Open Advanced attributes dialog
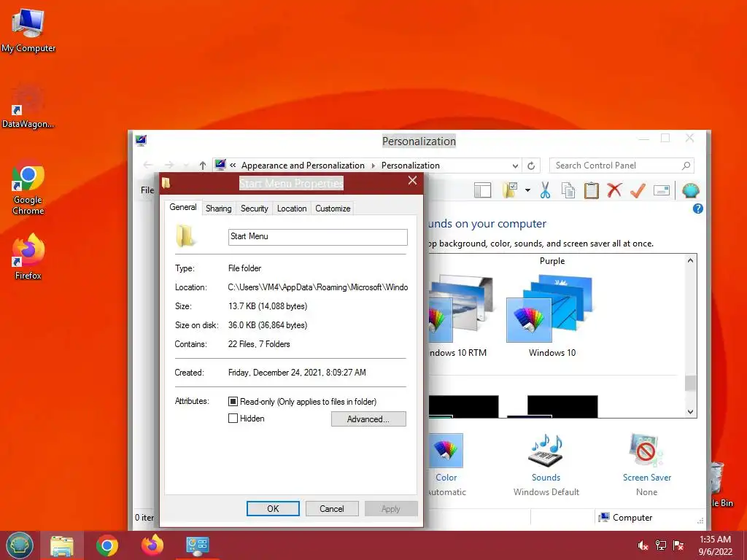Image resolution: width=747 pixels, height=560 pixels. tap(368, 419)
